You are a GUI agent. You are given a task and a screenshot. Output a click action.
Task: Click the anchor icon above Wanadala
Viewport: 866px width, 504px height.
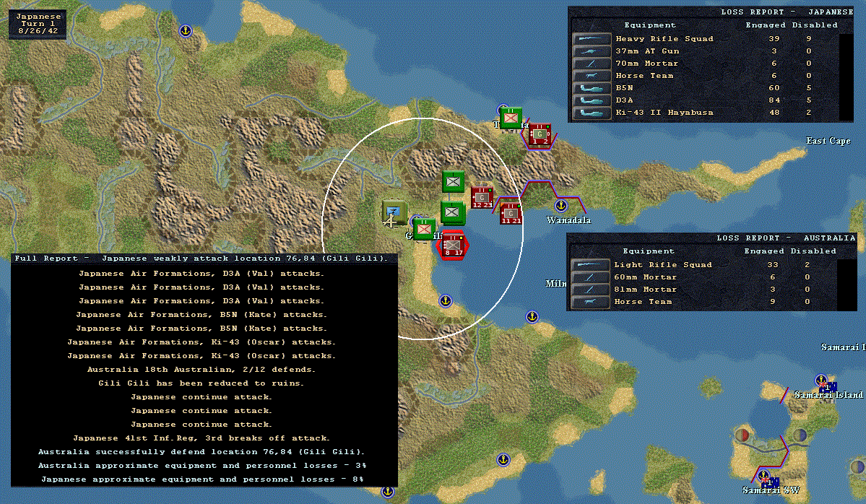(560, 206)
